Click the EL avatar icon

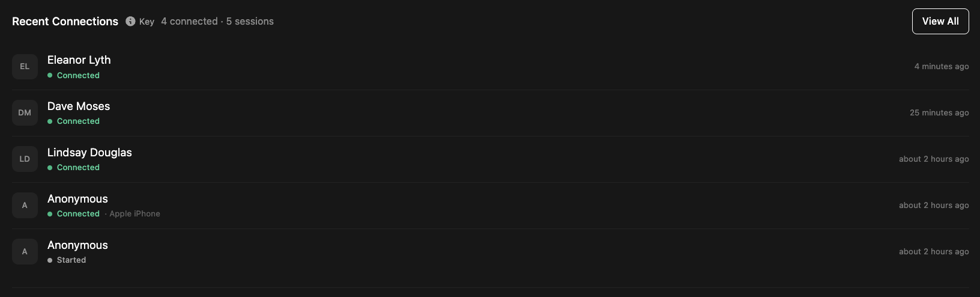[25, 67]
